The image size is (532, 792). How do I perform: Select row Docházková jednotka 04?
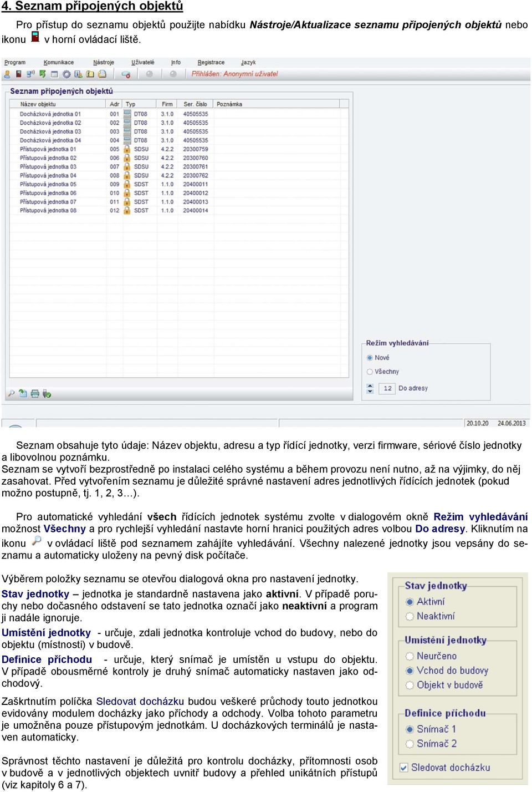point(179,140)
